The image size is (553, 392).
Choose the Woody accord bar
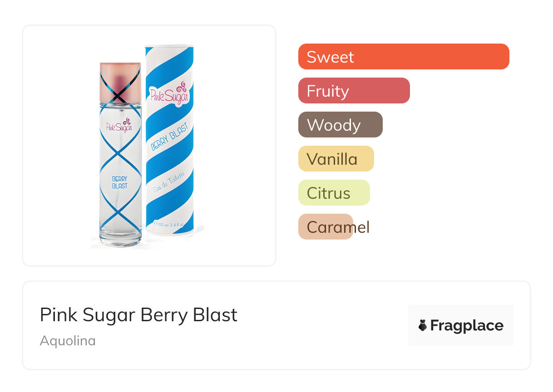340,125
